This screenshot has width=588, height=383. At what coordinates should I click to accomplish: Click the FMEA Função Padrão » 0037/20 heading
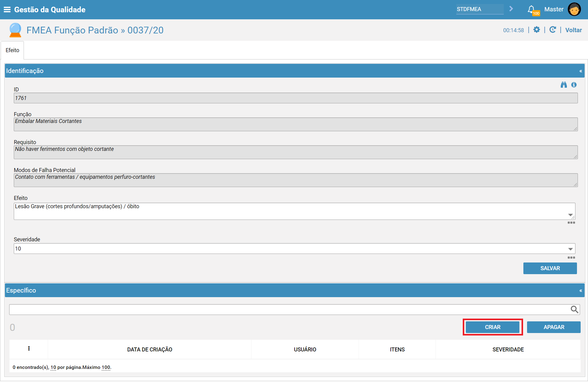pos(95,30)
